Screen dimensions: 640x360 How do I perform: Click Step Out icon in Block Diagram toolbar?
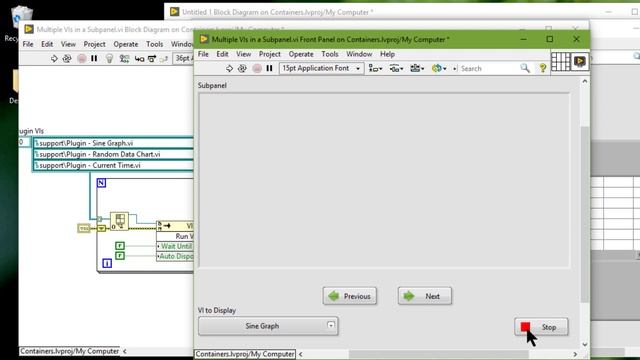164,59
